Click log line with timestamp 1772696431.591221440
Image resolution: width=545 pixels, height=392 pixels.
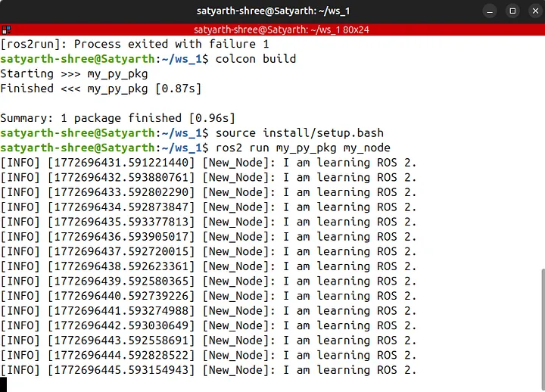(x=208, y=163)
